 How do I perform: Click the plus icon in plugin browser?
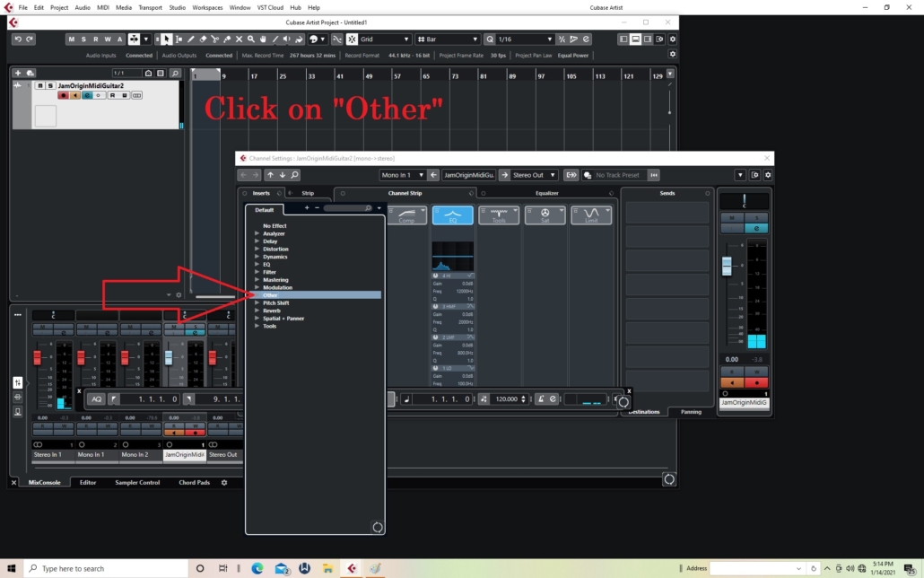click(x=307, y=207)
